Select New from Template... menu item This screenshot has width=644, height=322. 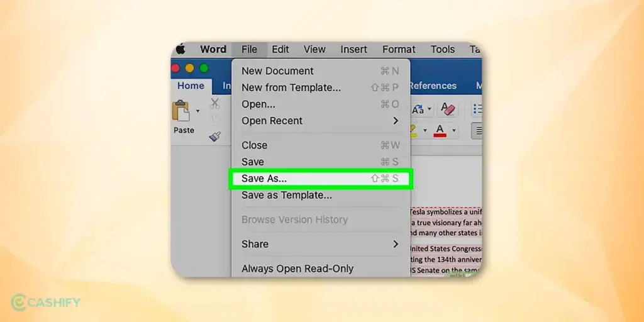coord(321,87)
